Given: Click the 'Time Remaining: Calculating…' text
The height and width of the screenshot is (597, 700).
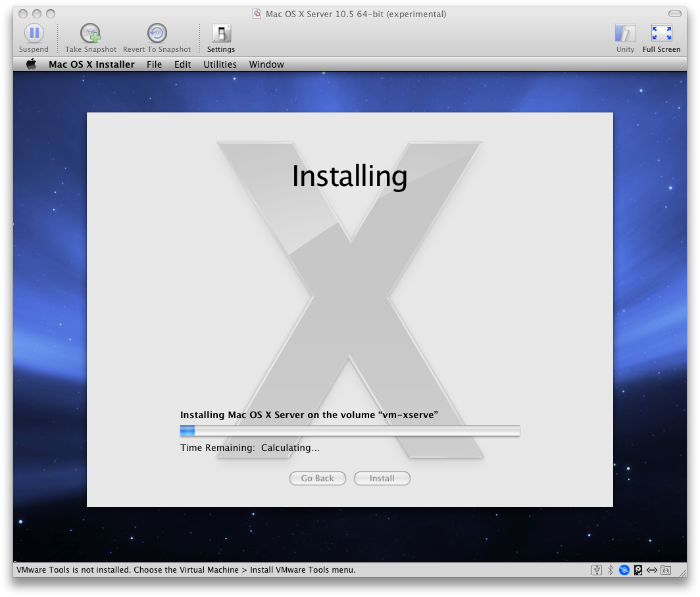Looking at the screenshot, I should pos(250,448).
